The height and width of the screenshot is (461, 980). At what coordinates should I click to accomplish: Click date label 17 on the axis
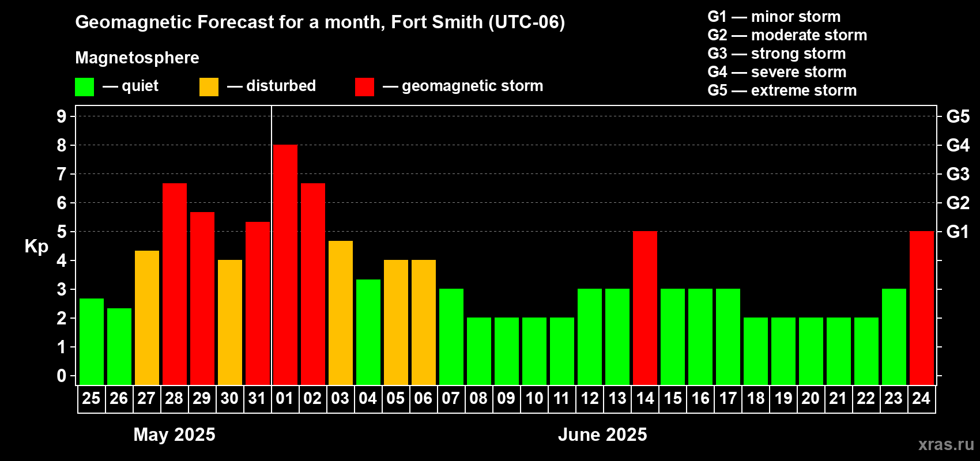tap(728, 398)
